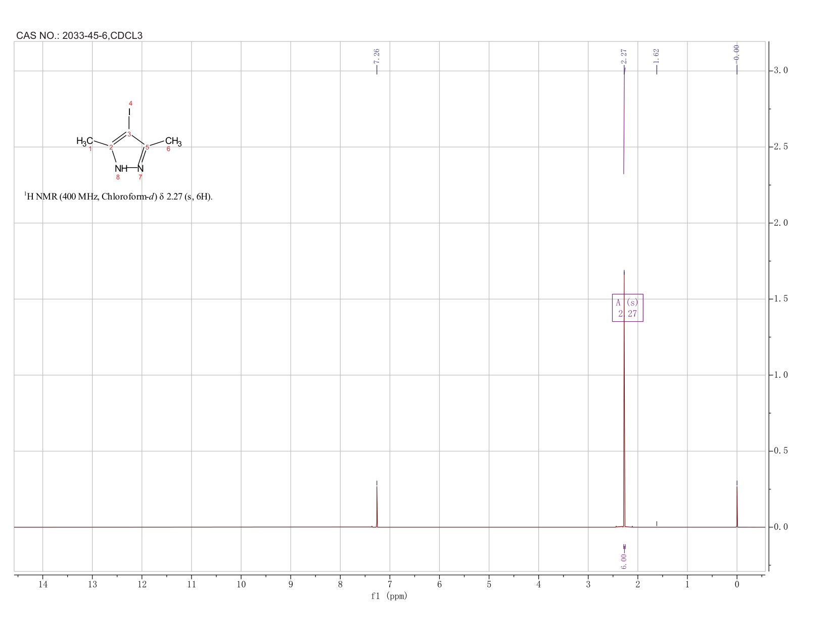Click x-axis tick label 7
This screenshot has height=644, width=834.
(390, 584)
